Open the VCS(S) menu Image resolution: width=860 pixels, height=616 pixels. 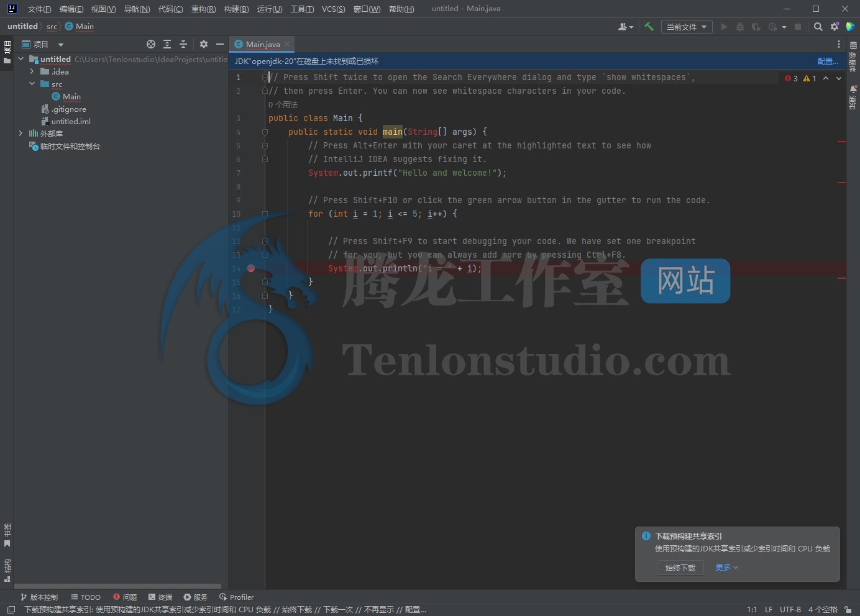click(x=333, y=9)
